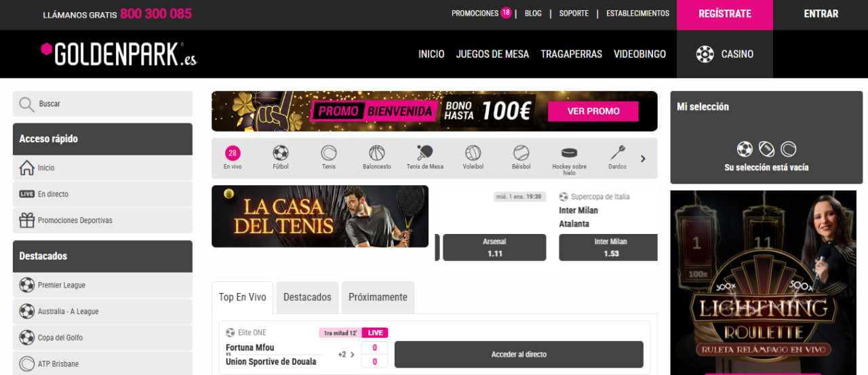Click Union Sportive de Douala team name
This screenshot has height=375, width=868.
(x=271, y=362)
